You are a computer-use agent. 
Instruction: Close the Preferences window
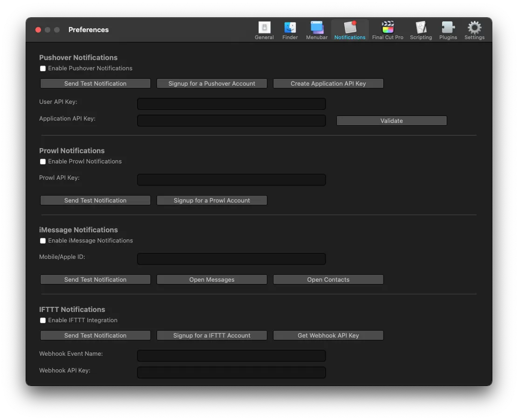pos(38,30)
